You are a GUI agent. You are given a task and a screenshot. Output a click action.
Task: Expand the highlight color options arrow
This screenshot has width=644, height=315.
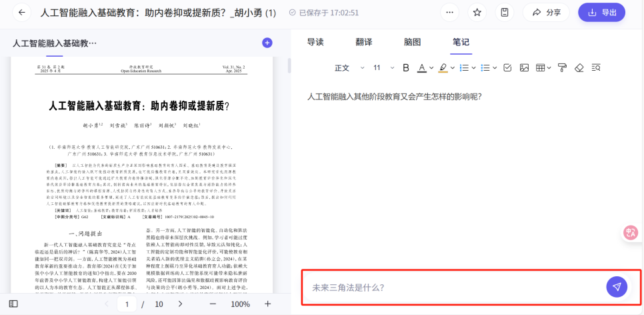click(453, 68)
